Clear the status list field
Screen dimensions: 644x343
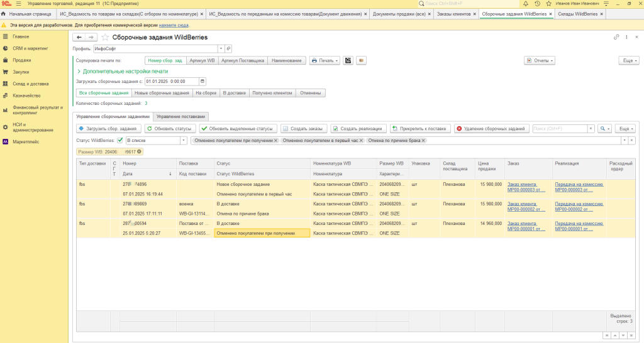[631, 140]
